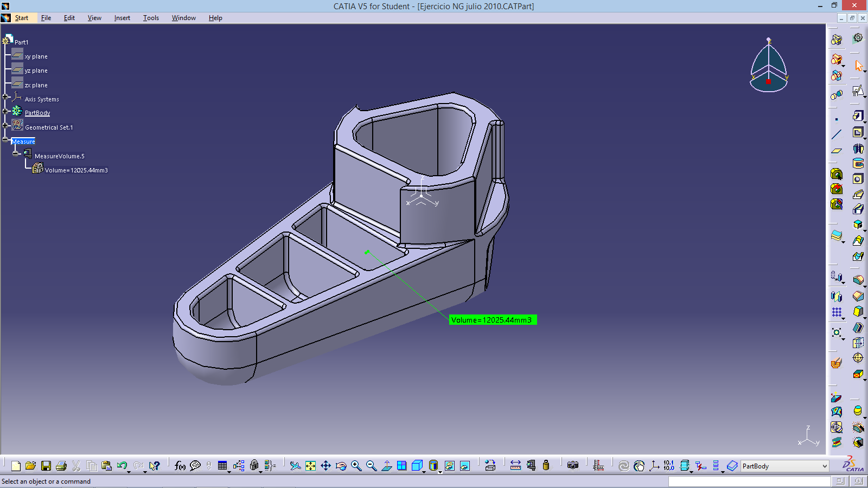Create a Point with point tool
The width and height of the screenshot is (868, 488).
pyautogui.click(x=837, y=119)
